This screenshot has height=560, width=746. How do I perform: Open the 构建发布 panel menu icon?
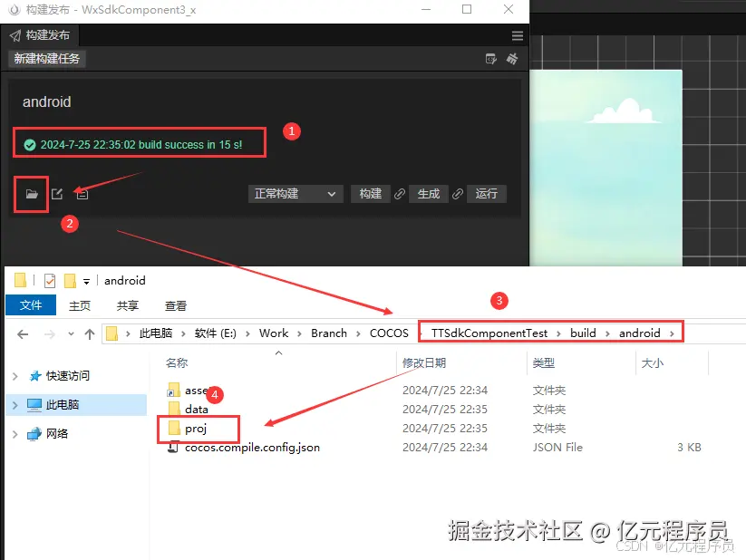click(x=517, y=35)
